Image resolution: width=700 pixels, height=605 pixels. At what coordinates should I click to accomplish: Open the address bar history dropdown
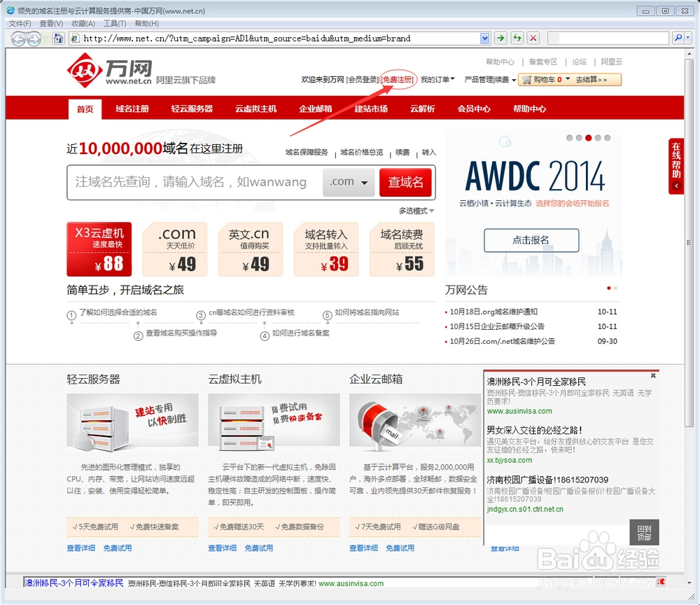pyautogui.click(x=485, y=39)
